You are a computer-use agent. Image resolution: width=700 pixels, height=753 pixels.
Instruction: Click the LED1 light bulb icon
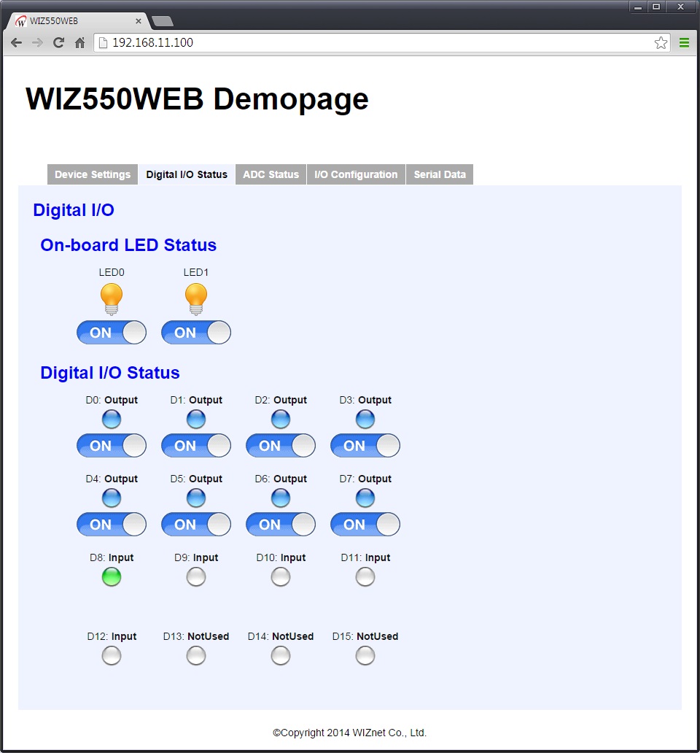coord(195,298)
